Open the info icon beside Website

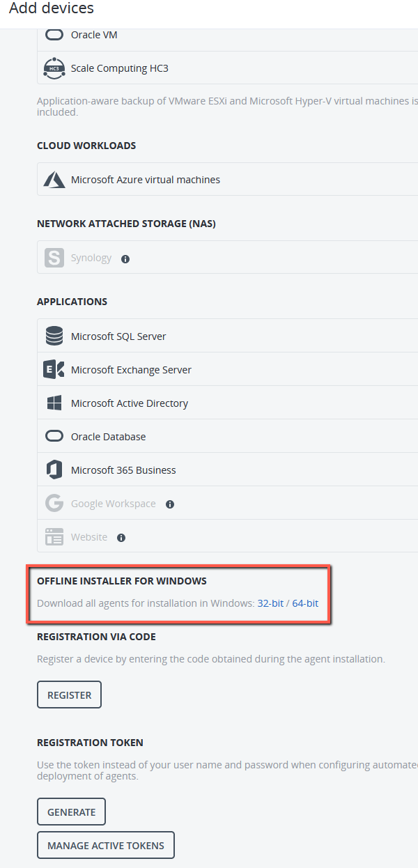tap(121, 538)
